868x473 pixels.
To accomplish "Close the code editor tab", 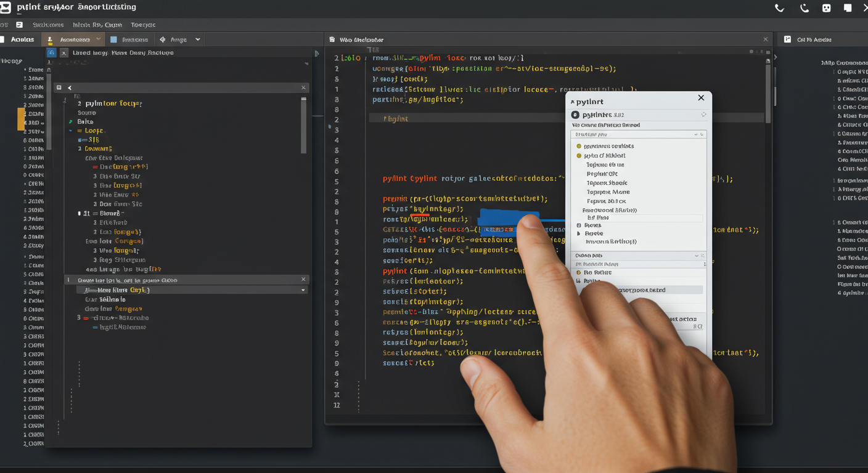I will pos(766,39).
